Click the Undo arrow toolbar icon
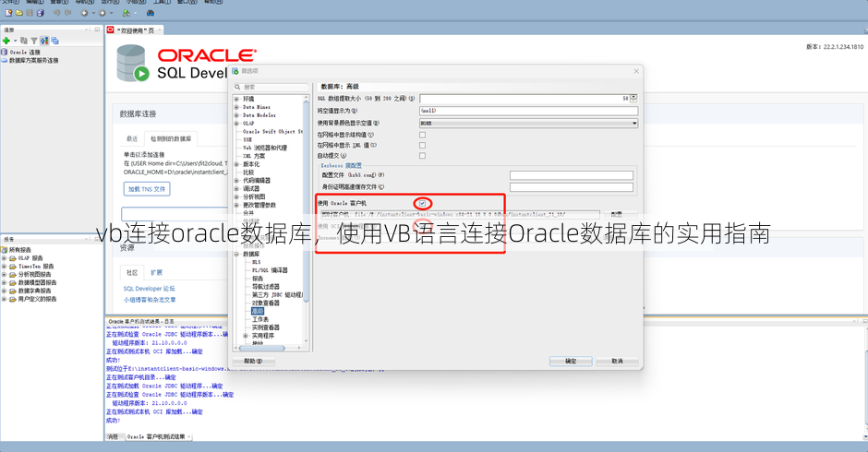The height and width of the screenshot is (452, 868). click(x=56, y=13)
